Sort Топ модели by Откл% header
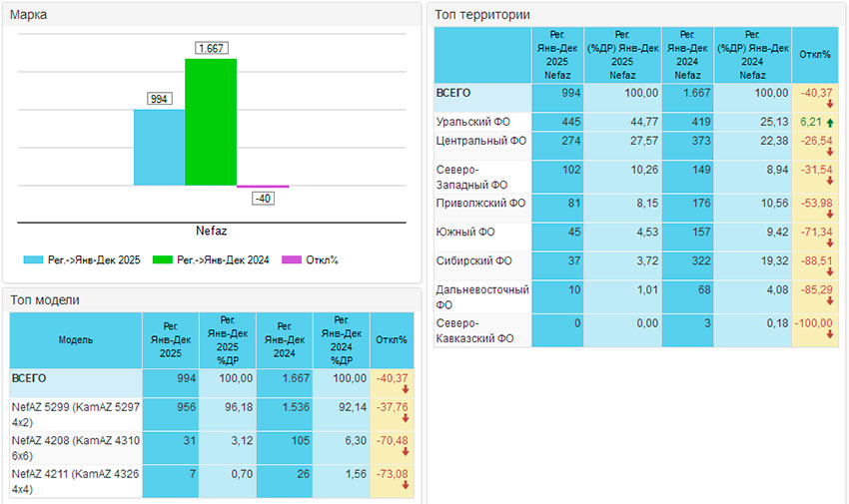 click(x=391, y=339)
